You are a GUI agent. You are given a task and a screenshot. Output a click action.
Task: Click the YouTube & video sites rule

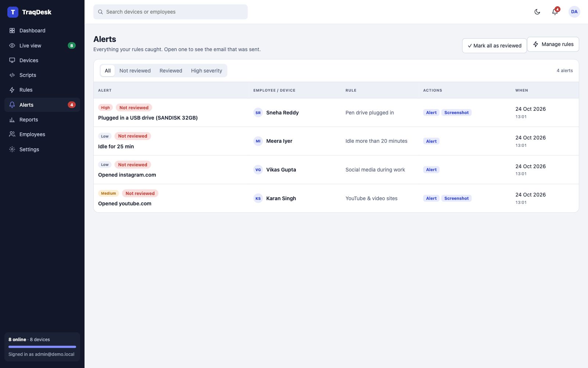[372, 198]
